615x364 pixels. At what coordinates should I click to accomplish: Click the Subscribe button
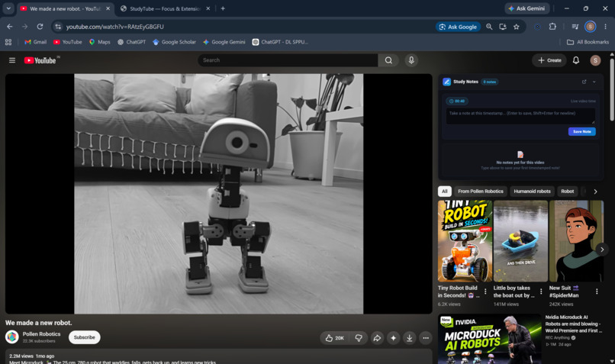(x=85, y=337)
